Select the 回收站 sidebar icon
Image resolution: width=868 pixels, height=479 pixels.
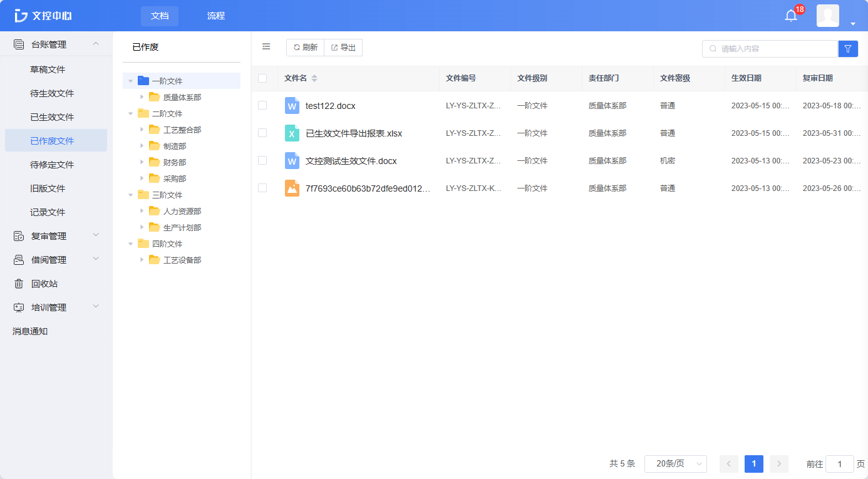(x=19, y=283)
